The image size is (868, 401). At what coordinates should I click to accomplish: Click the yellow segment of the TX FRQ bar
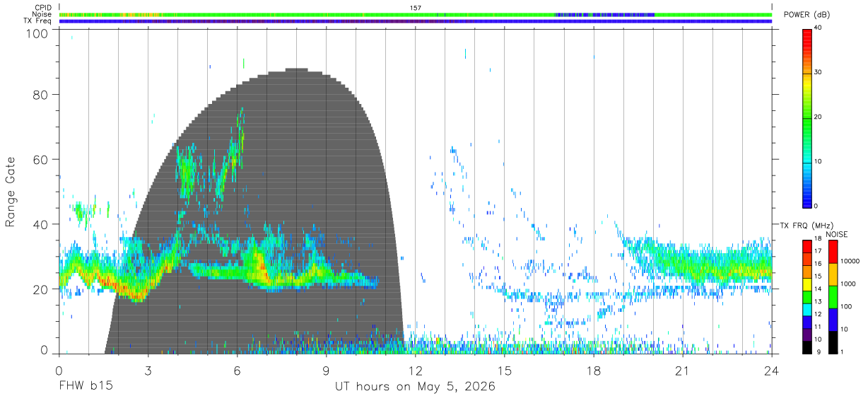(807, 284)
